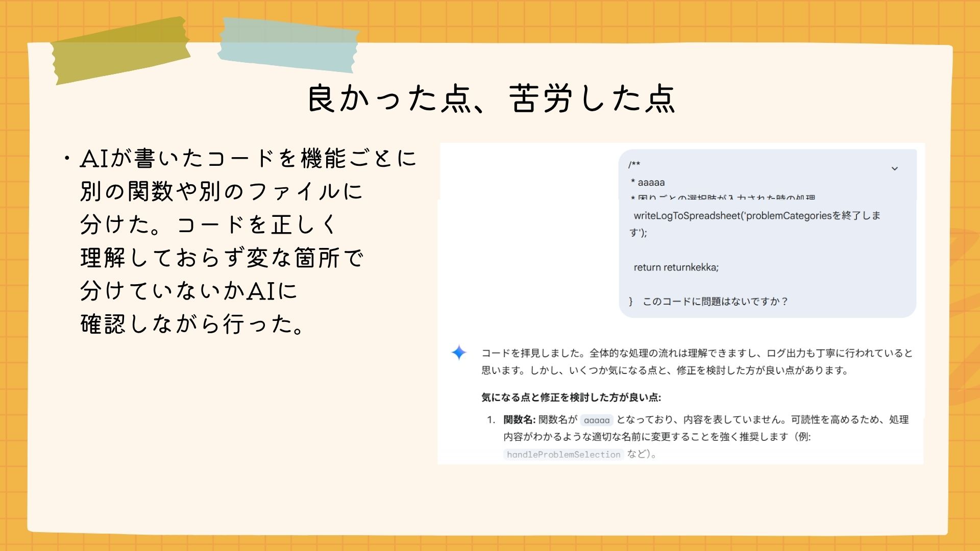Click the list number '1.' marker
The height and width of the screenshot is (551, 980).
[x=491, y=420]
